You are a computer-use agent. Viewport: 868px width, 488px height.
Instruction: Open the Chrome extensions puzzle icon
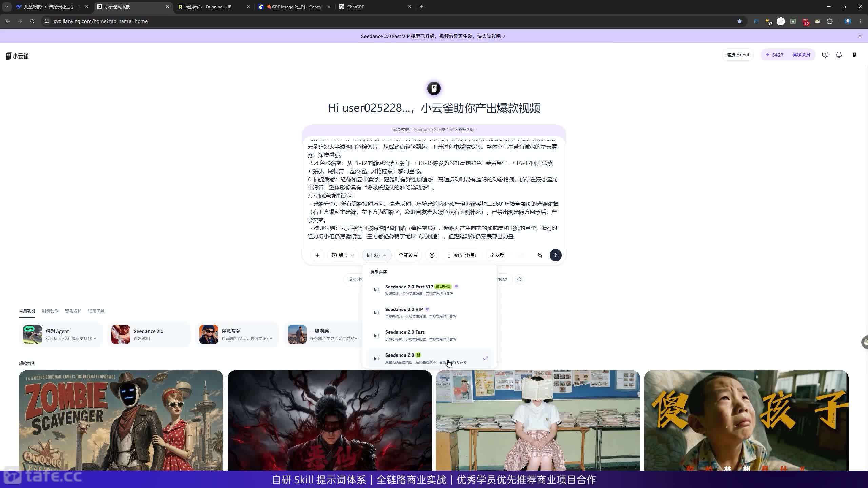(830, 21)
